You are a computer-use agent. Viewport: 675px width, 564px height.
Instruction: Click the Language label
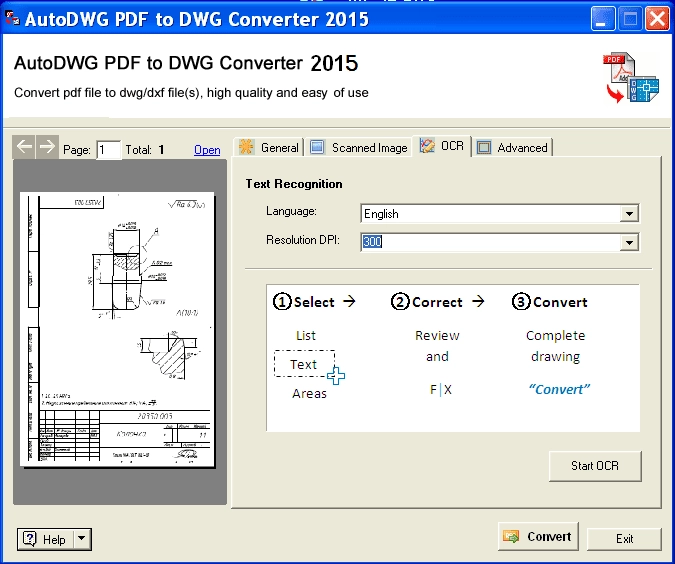pos(291,211)
